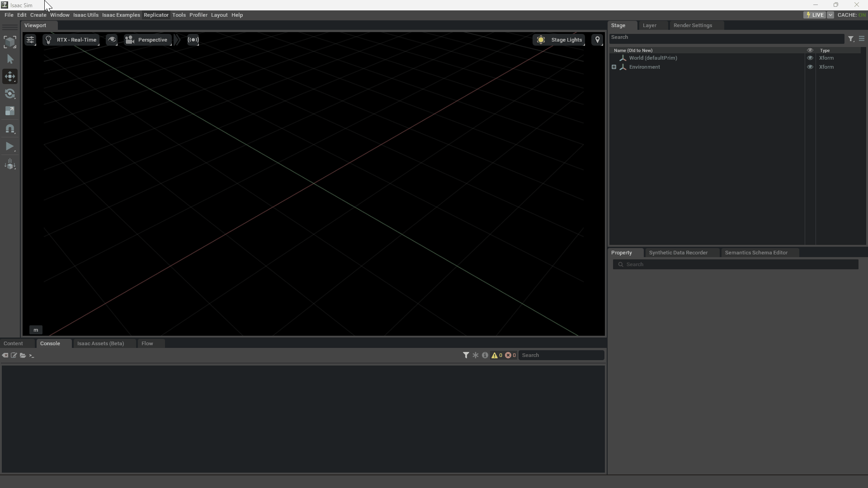
Task: Open the Perspective camera dropdown
Action: (147, 40)
